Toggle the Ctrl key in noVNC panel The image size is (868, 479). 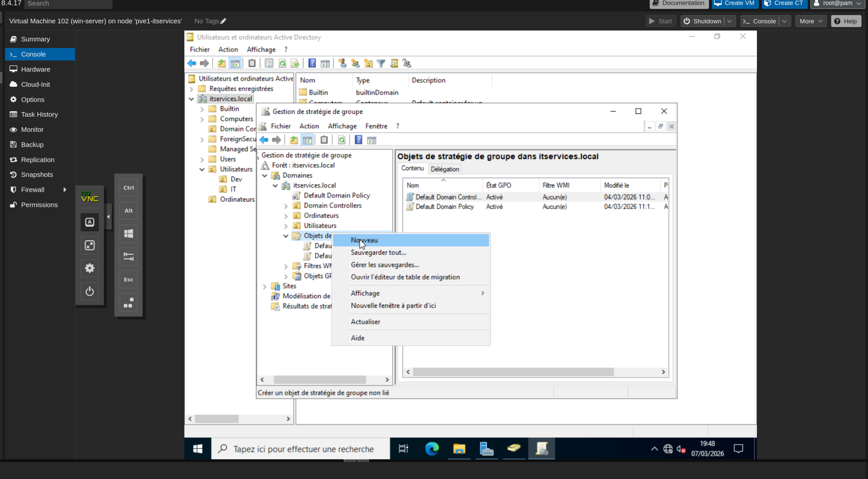tap(129, 188)
